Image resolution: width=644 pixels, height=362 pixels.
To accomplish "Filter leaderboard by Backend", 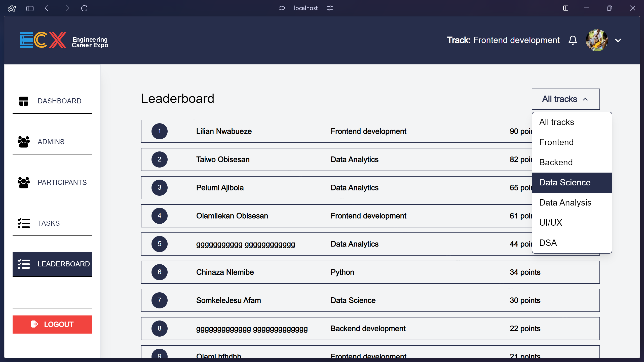I will [x=572, y=163].
